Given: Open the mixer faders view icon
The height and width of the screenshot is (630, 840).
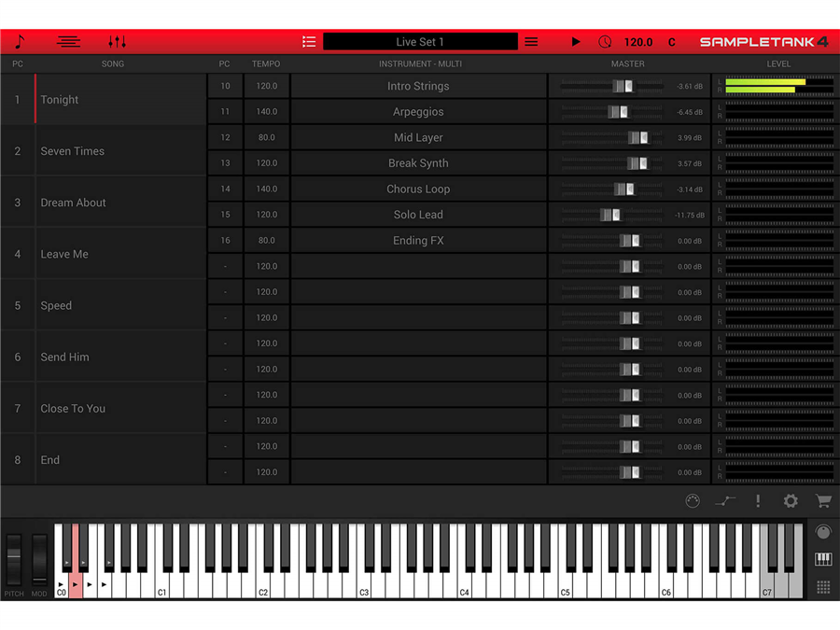Looking at the screenshot, I should (117, 42).
